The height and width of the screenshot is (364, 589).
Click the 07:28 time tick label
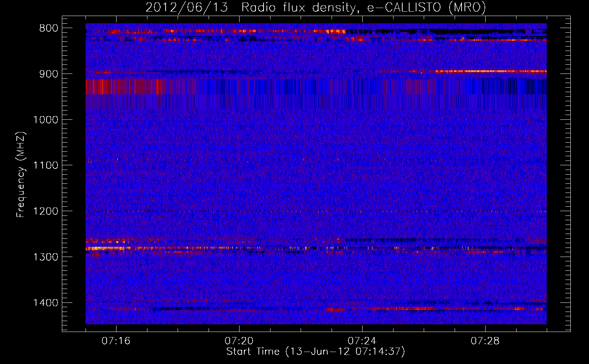coord(485,341)
